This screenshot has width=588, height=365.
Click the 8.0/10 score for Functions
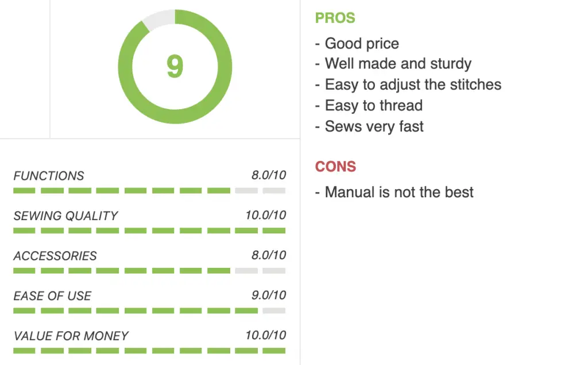pyautogui.click(x=269, y=175)
